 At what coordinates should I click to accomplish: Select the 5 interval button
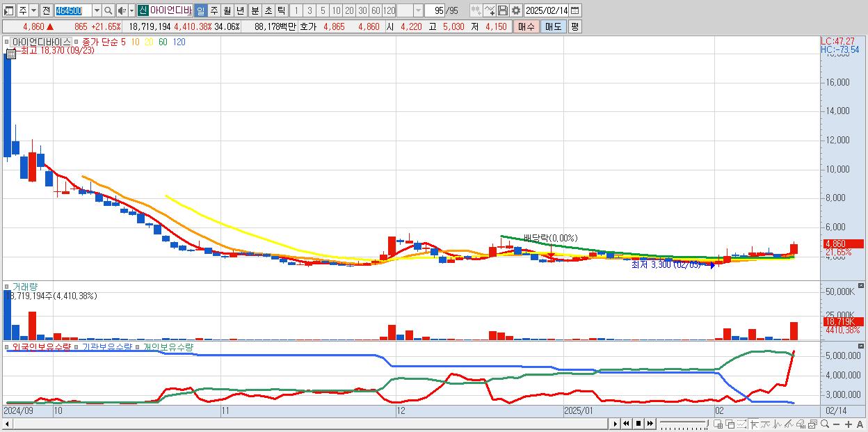coord(323,10)
